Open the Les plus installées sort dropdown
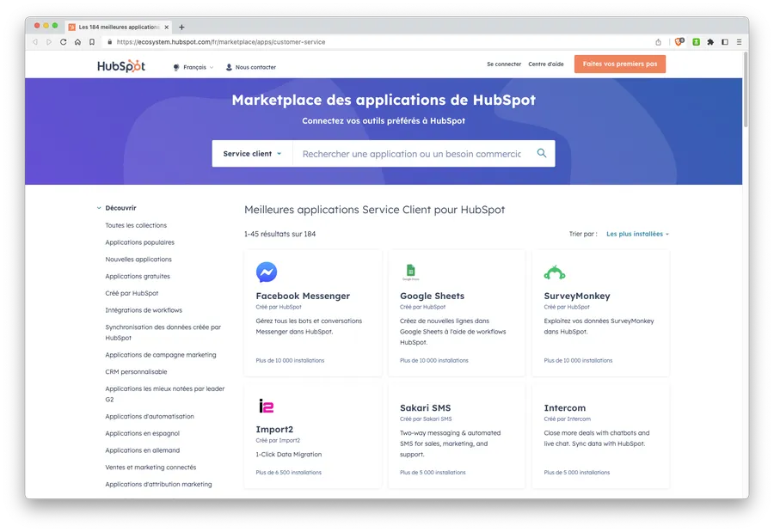Image resolution: width=774 pixels, height=532 pixels. (637, 234)
